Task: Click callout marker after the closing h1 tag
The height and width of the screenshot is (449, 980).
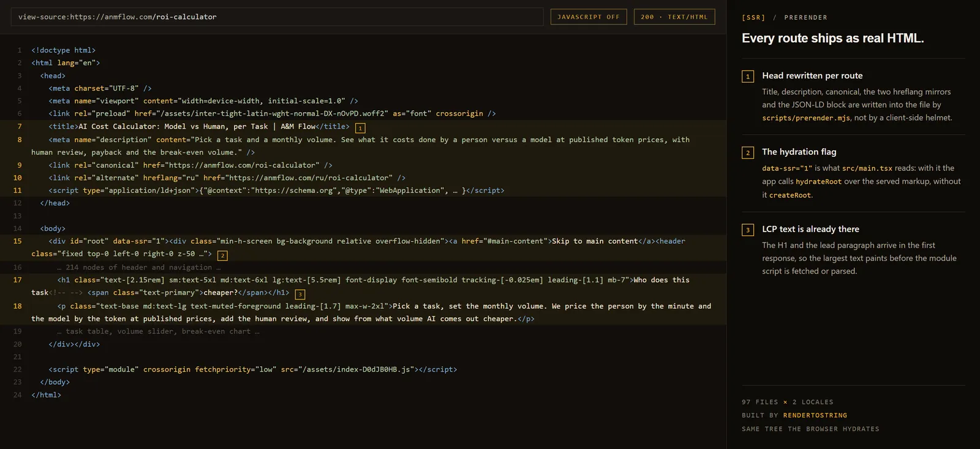Action: coord(300,295)
